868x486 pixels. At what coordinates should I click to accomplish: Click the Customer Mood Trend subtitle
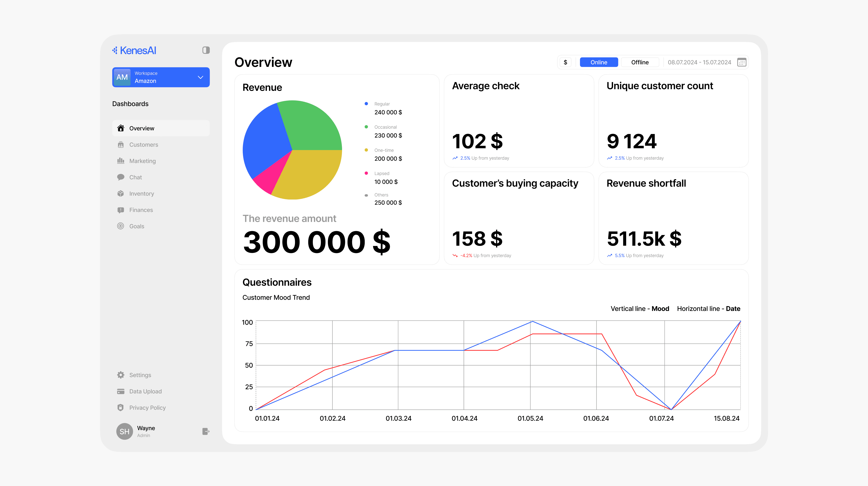click(276, 297)
